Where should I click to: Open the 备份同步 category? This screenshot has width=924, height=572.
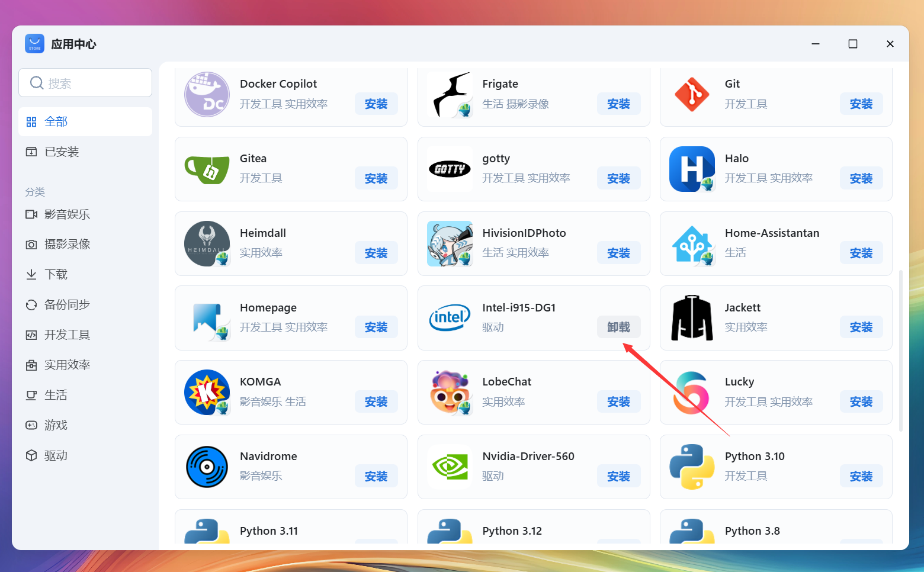[x=85, y=304]
